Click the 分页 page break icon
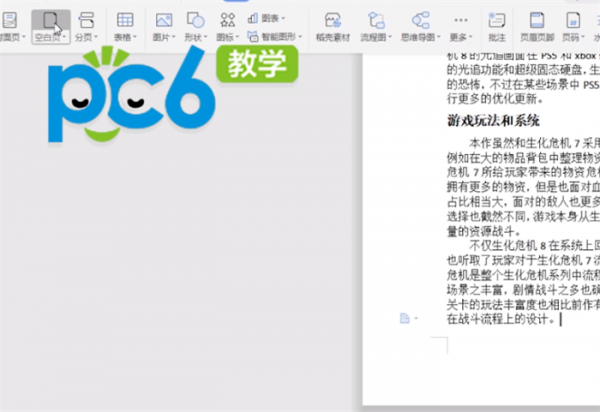This screenshot has width=600, height=412. pos(86,20)
